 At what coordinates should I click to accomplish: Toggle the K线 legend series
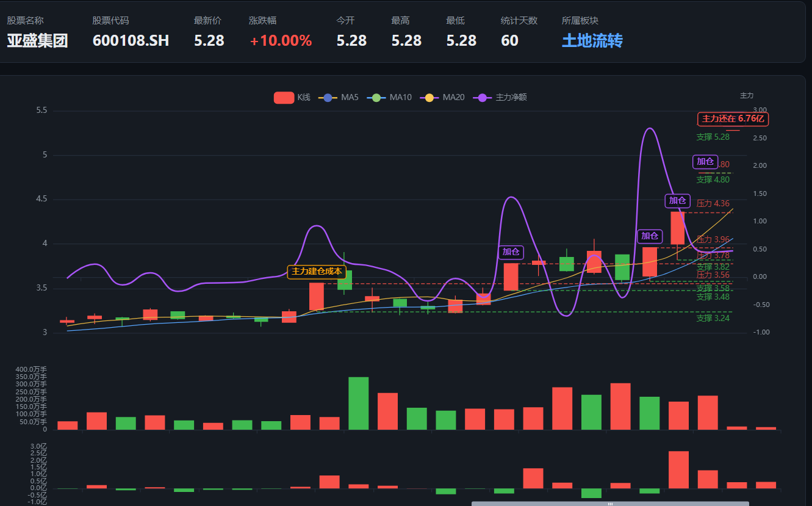292,97
